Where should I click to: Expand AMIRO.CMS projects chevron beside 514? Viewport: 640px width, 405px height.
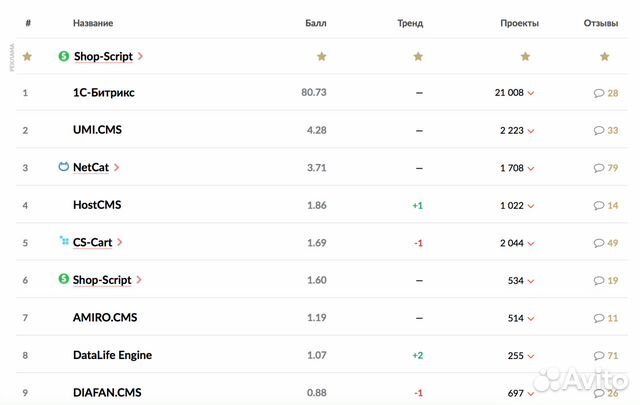click(x=531, y=319)
